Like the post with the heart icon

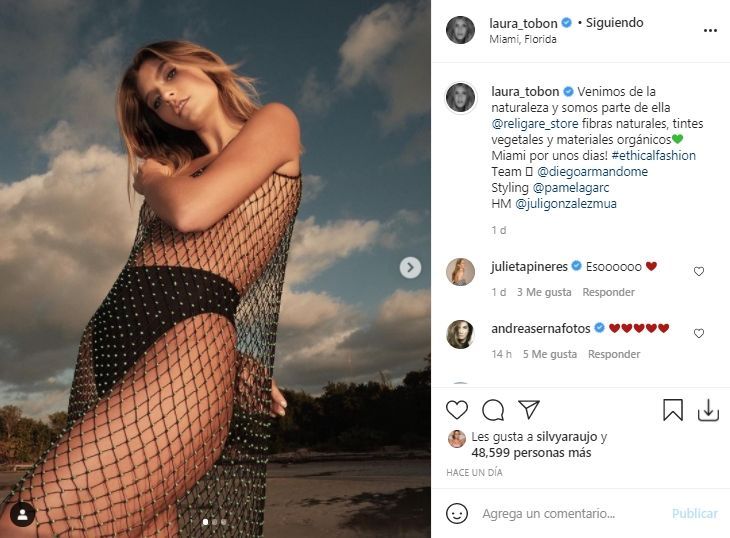[457, 410]
